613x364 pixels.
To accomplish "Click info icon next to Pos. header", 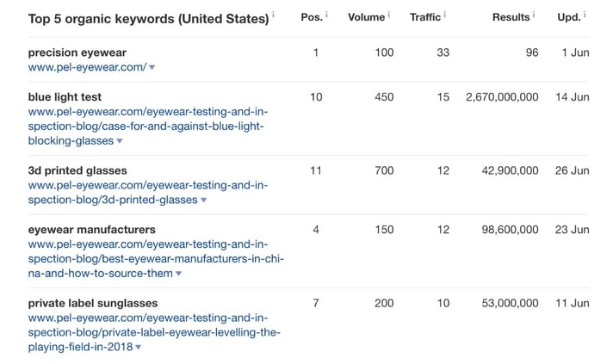I will pyautogui.click(x=326, y=15).
